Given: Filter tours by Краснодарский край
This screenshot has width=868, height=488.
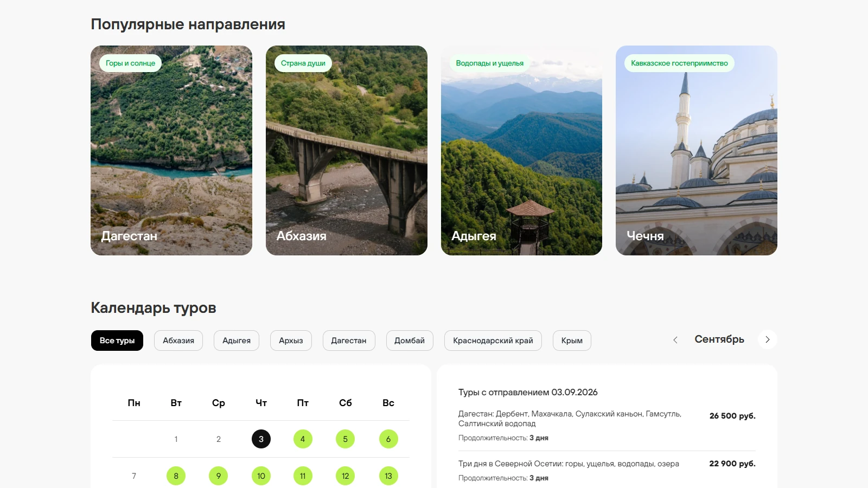Looking at the screenshot, I should pyautogui.click(x=493, y=341).
